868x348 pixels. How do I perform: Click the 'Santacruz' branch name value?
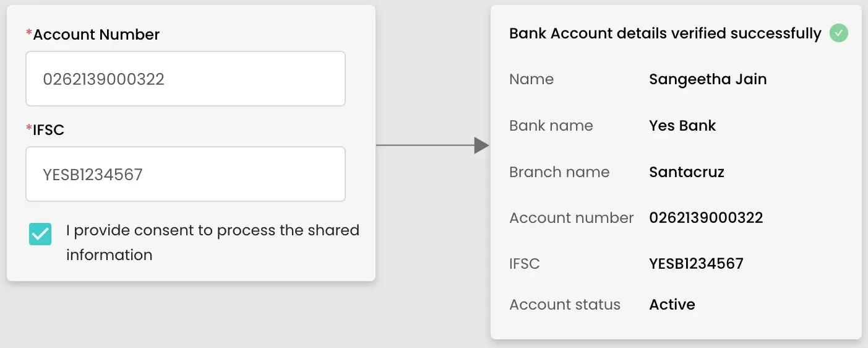pyautogui.click(x=687, y=172)
